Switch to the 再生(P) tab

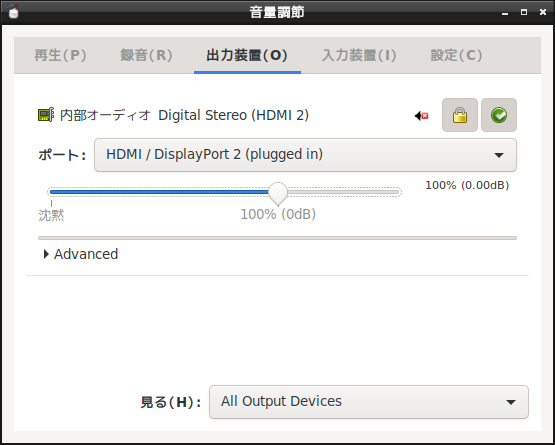60,55
